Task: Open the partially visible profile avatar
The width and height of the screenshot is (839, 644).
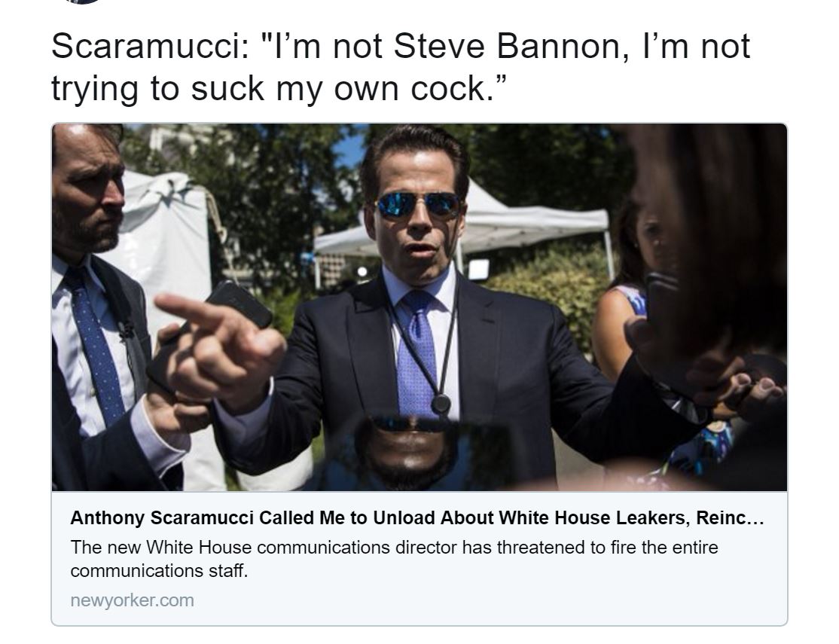Action: pos(83,2)
